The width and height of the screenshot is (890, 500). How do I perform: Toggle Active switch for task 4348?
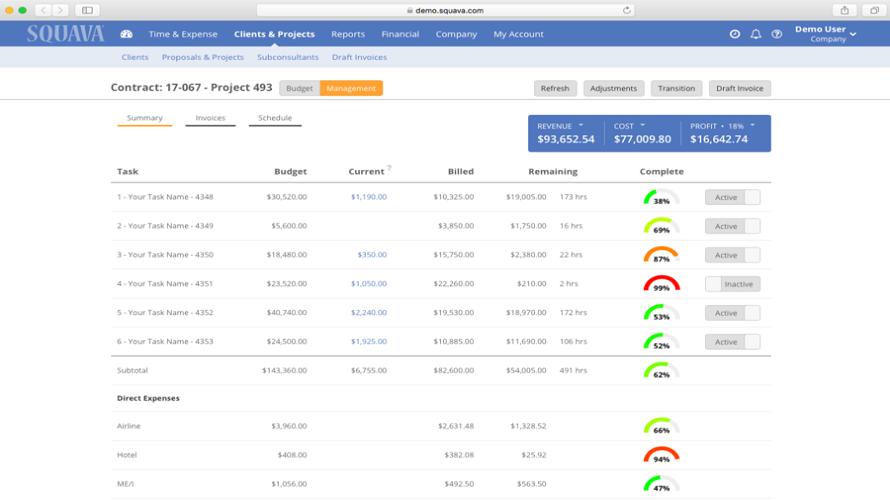click(732, 198)
